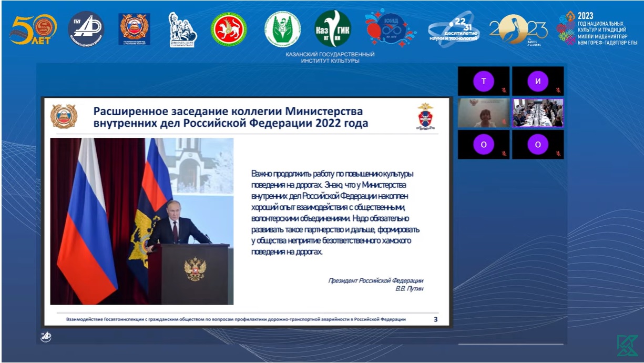This screenshot has height=363, width=644.
Task: Click the green geometric logo in the bottom corner
Action: click(x=627, y=346)
